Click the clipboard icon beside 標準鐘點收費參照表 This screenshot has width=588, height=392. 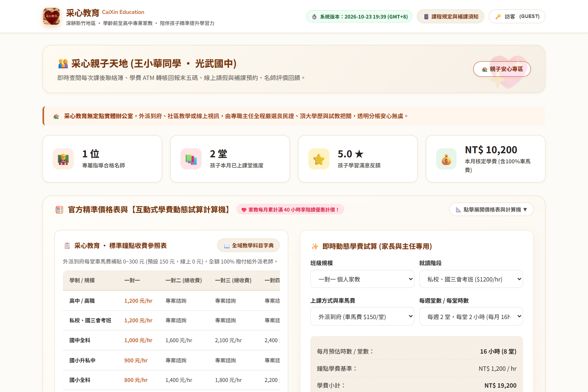point(67,246)
